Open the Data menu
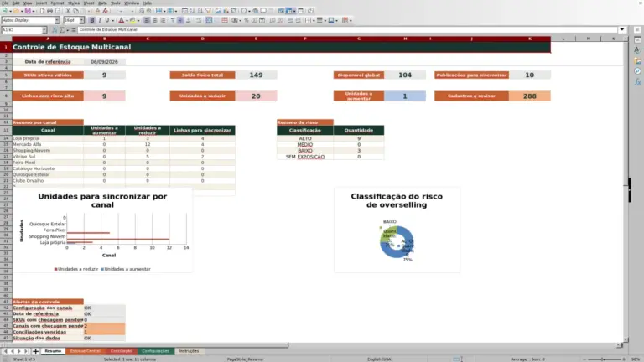The image size is (644, 362). click(x=102, y=3)
